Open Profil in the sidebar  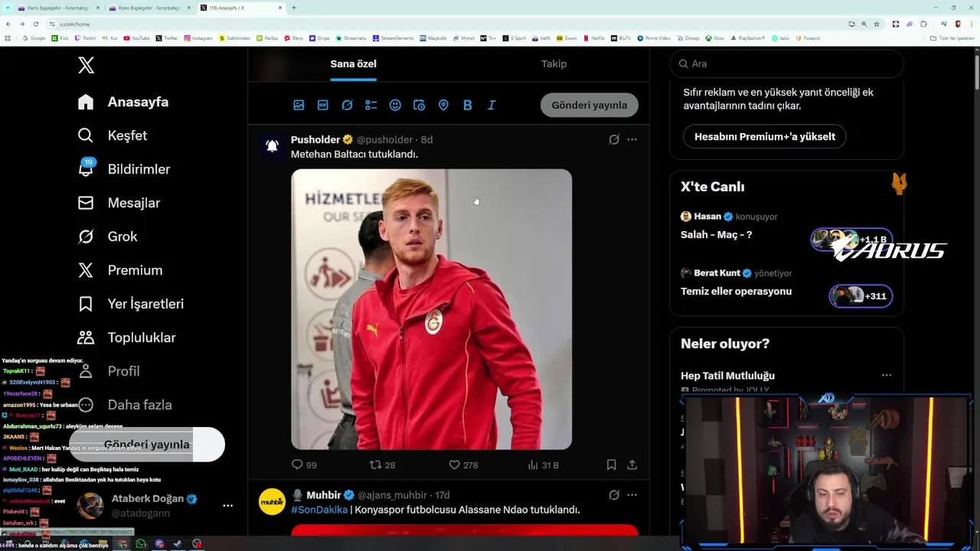(109, 371)
